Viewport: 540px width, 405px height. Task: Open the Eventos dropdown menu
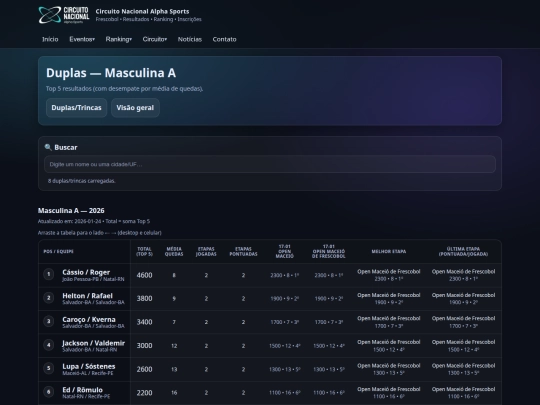pos(82,39)
